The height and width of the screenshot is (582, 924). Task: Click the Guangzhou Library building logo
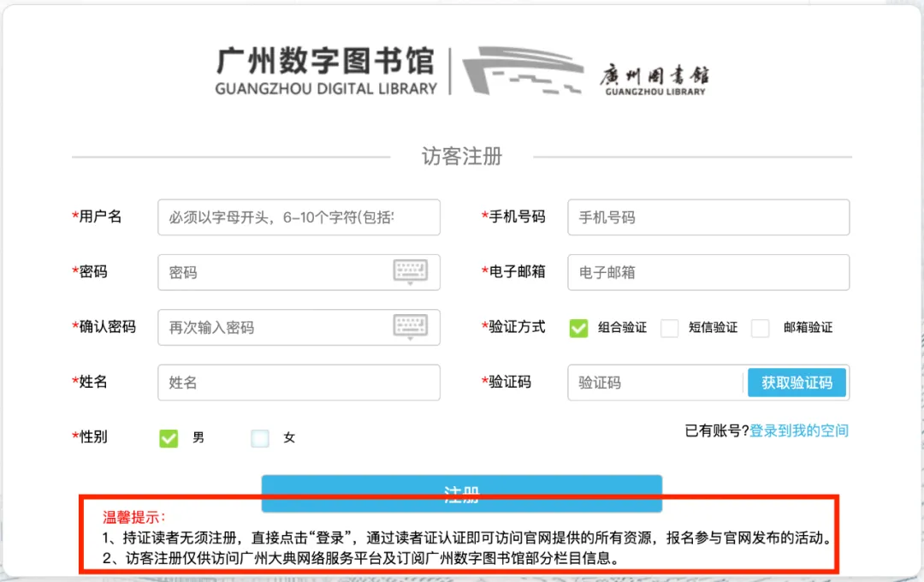[522, 71]
